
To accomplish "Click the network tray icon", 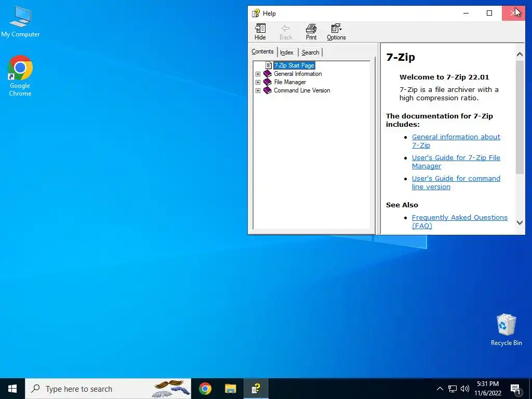I will (453, 389).
